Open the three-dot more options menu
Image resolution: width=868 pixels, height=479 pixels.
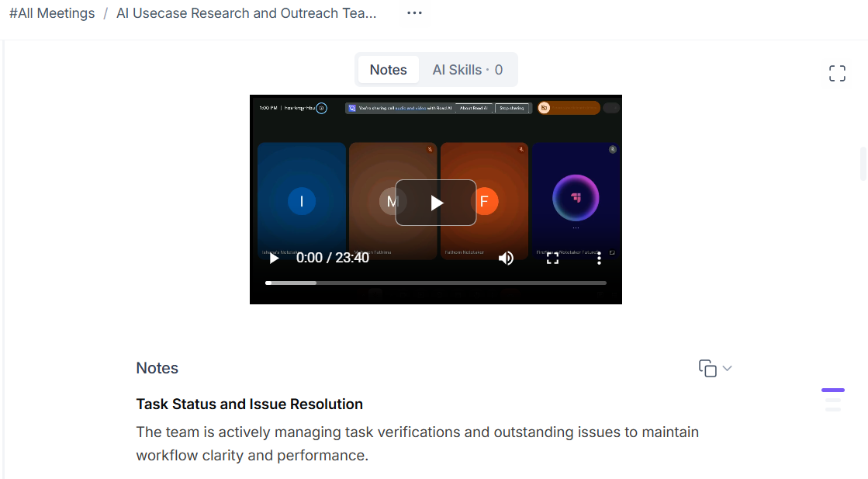pos(414,12)
